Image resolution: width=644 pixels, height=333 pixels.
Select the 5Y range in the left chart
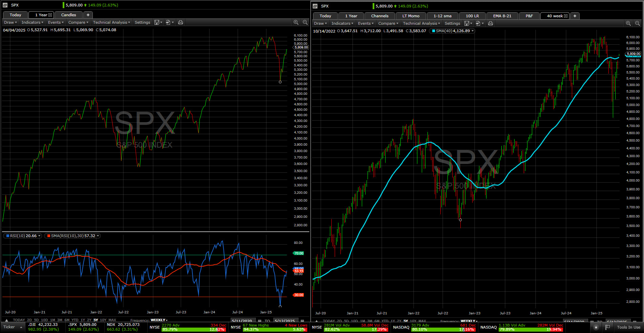pyautogui.click(x=96, y=320)
